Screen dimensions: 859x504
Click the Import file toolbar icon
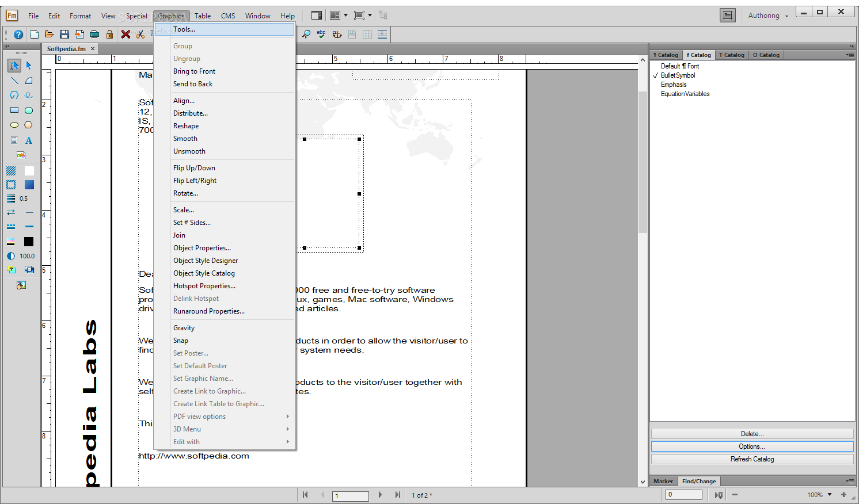point(79,35)
